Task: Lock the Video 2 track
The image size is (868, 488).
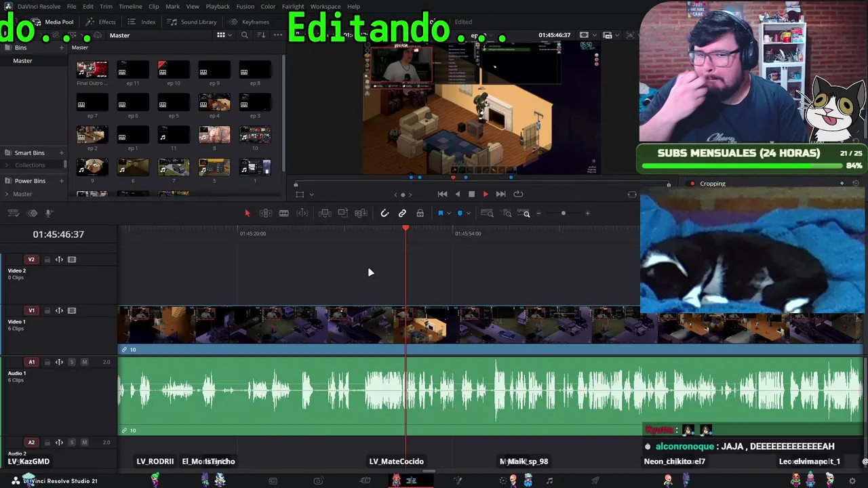Action: (47, 260)
